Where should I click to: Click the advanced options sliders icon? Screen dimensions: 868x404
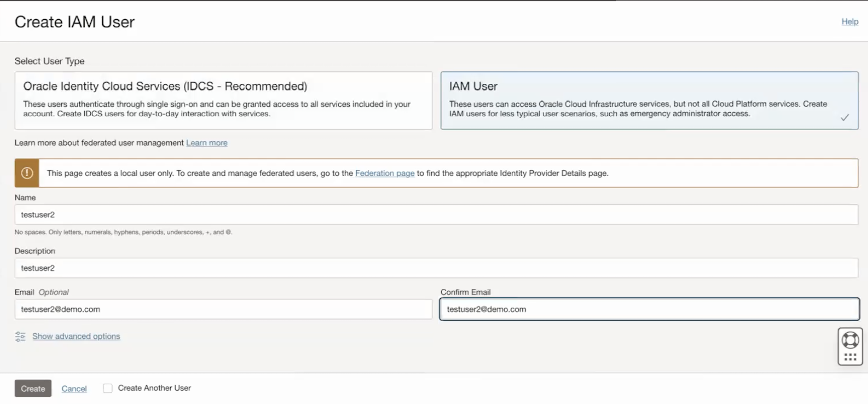tap(19, 336)
